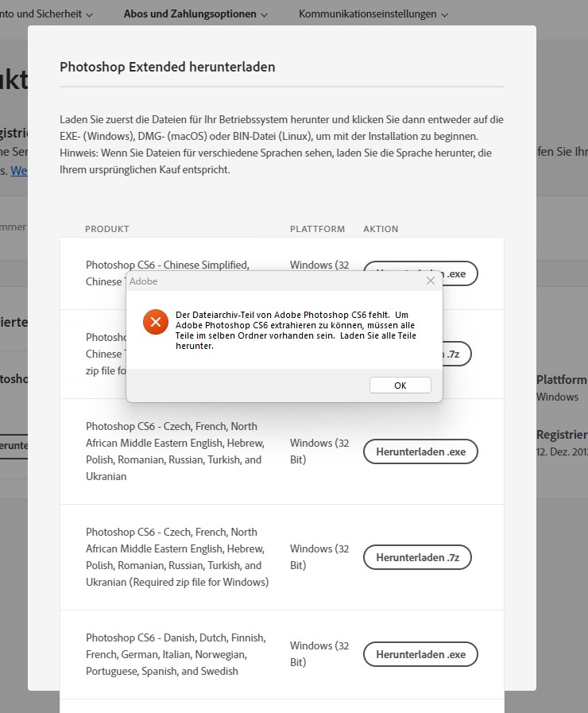Download the Danish Dutch Finnish .exe installer
588x713 pixels.
click(x=420, y=654)
